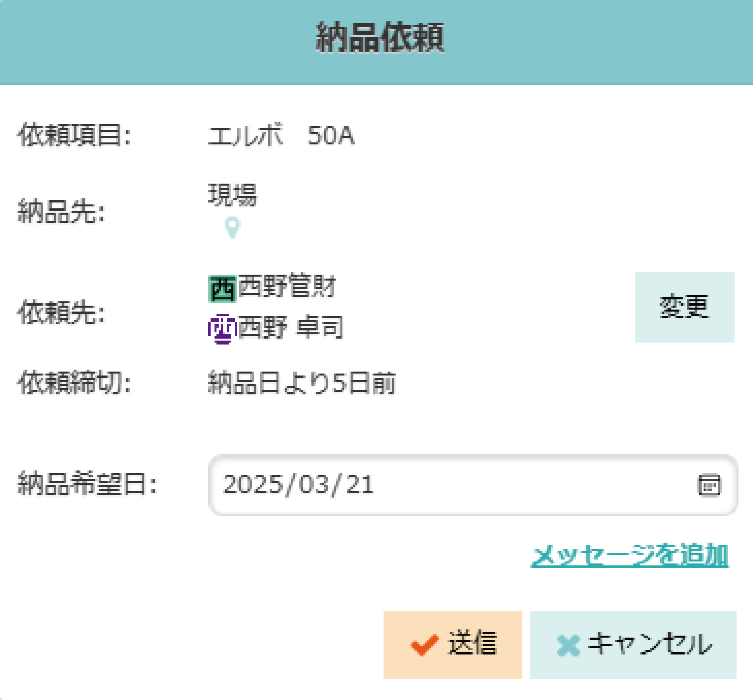Click the X icon on キャンセル
The height and width of the screenshot is (700, 753).
[x=568, y=645]
